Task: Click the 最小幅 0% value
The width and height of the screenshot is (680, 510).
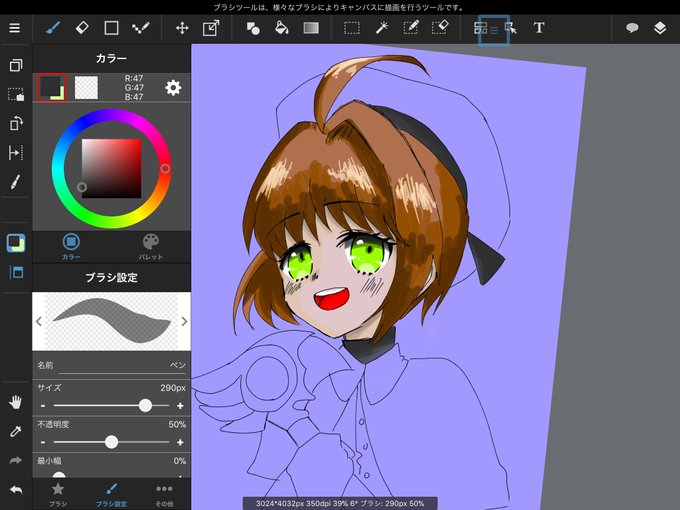Action: 180,461
